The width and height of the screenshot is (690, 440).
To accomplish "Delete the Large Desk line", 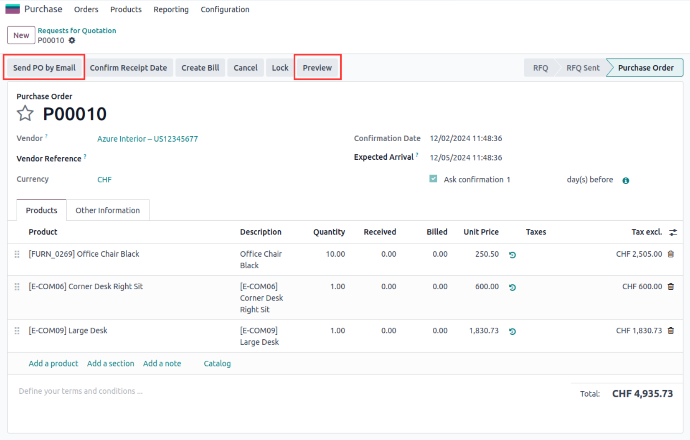I will 671,330.
